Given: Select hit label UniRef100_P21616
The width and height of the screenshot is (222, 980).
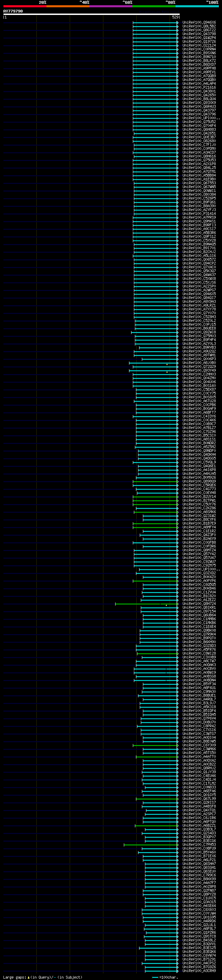Looking at the screenshot, I should pyautogui.click(x=199, y=87).
